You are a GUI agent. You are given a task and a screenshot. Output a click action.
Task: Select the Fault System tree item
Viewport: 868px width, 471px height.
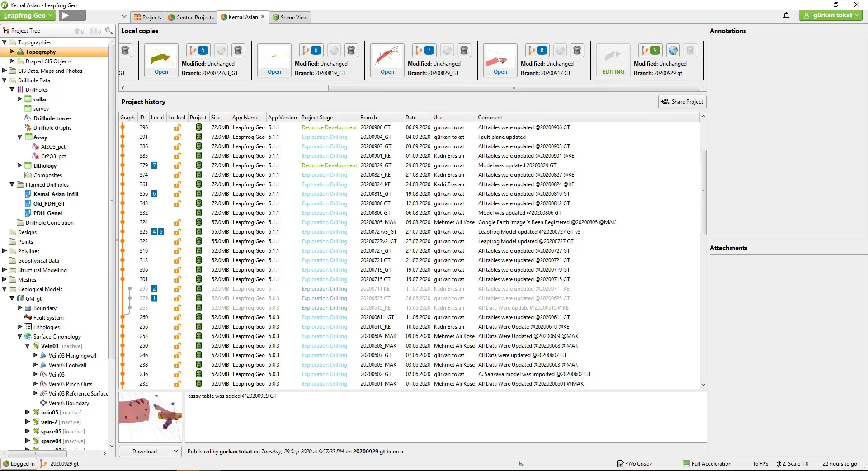click(x=48, y=317)
